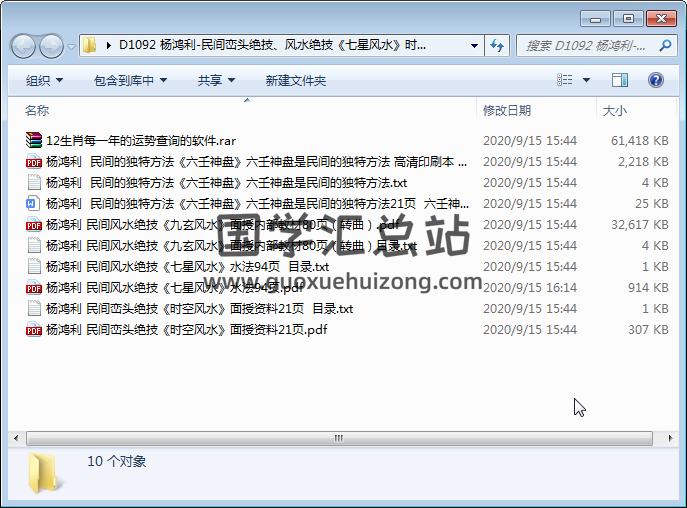687x508 pixels.
Task: Select the 六壬神盘 独特方法.txt file icon
Action: [x=34, y=182]
